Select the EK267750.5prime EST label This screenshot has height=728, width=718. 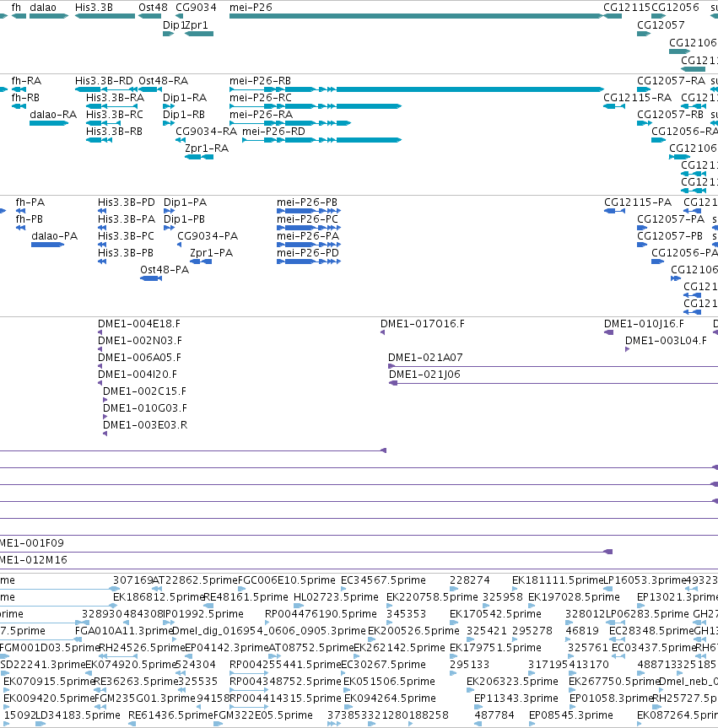tap(614, 682)
